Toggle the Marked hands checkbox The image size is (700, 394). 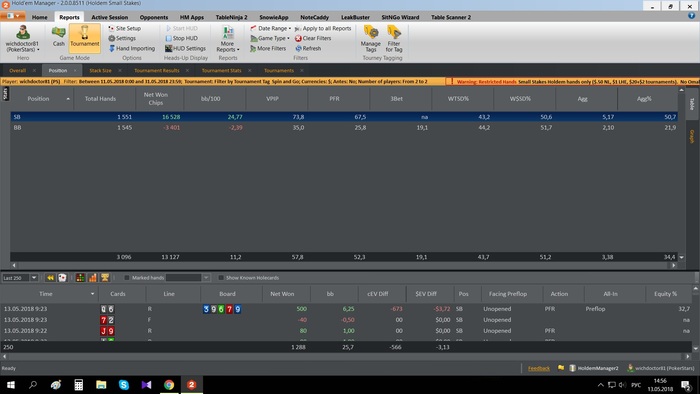click(x=126, y=278)
